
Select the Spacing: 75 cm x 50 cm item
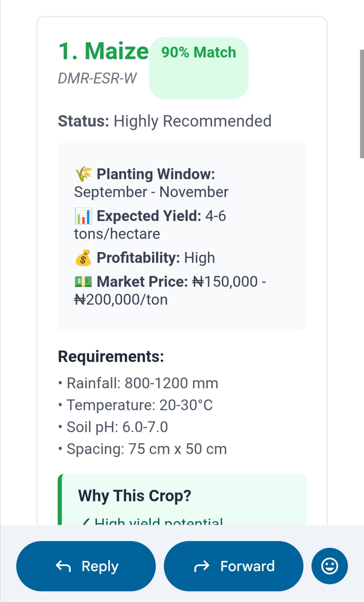[146, 449]
